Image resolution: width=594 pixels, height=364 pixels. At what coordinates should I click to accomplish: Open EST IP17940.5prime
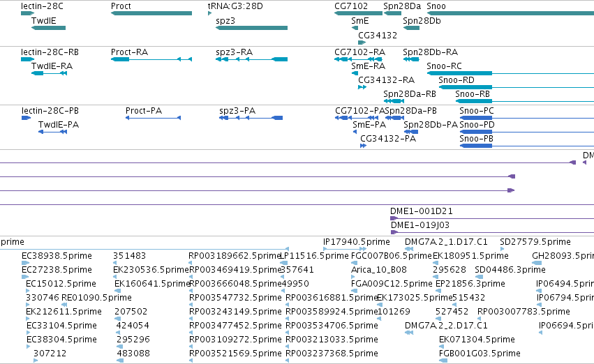357,242
